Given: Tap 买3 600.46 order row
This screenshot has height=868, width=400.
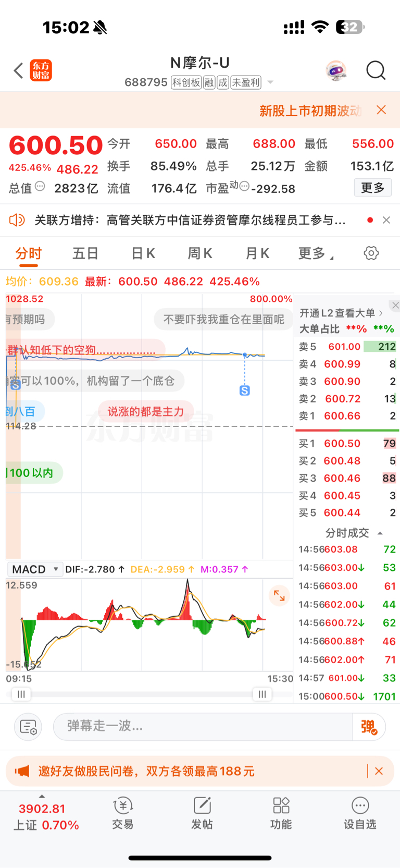Looking at the screenshot, I should click(x=347, y=478).
